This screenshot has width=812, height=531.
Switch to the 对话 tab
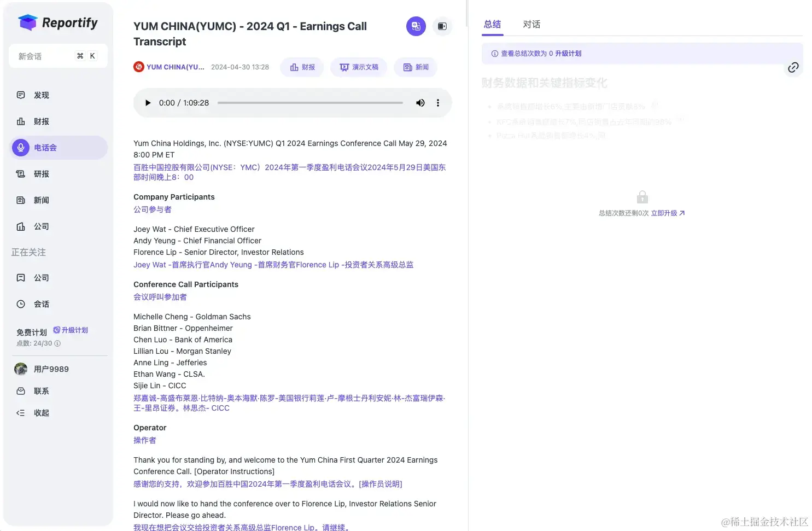coord(531,24)
